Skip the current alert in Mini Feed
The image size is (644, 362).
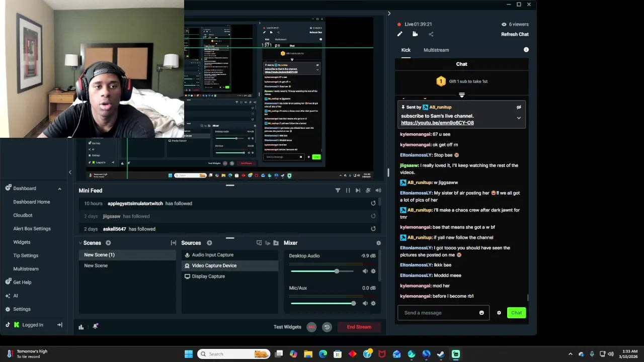click(x=358, y=191)
